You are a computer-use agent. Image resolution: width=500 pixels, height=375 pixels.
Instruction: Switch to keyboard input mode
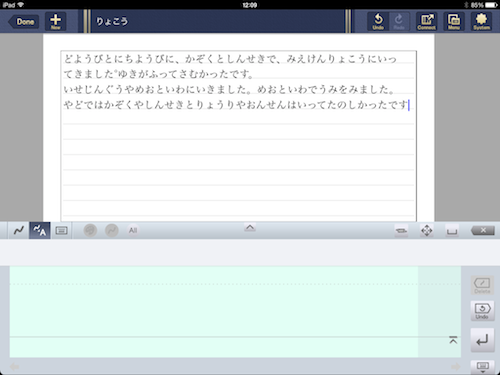click(x=61, y=230)
